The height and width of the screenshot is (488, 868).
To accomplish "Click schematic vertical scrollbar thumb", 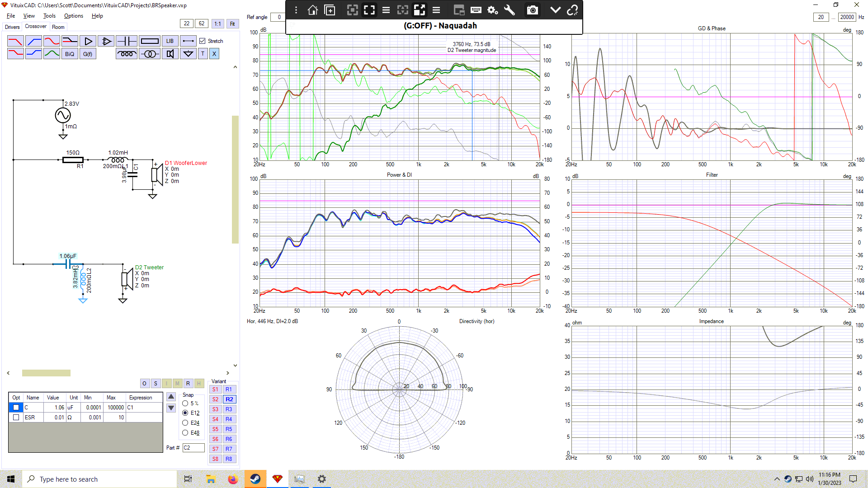I will pyautogui.click(x=235, y=180).
